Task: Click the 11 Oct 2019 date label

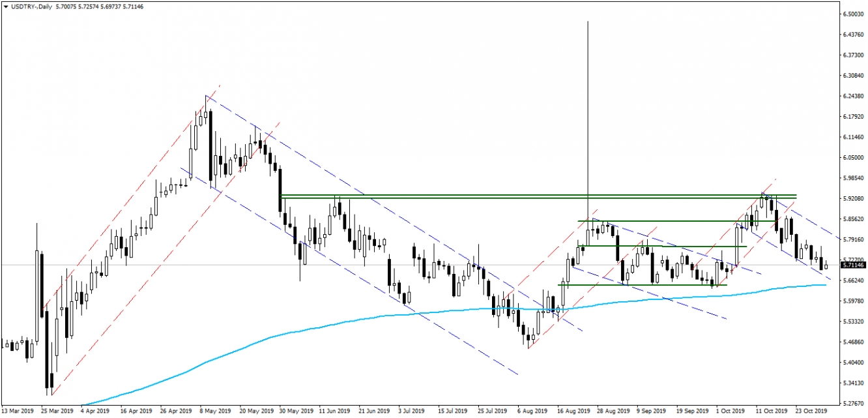Action: point(772,411)
